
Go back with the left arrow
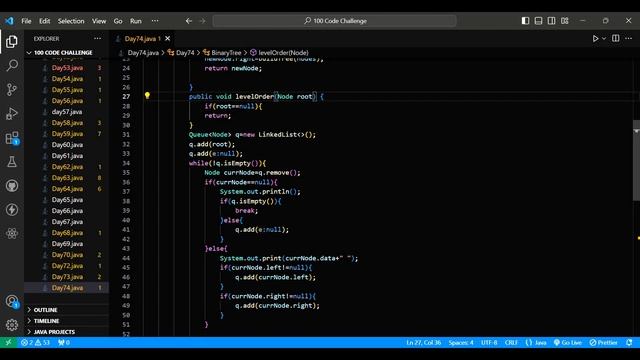(x=189, y=21)
